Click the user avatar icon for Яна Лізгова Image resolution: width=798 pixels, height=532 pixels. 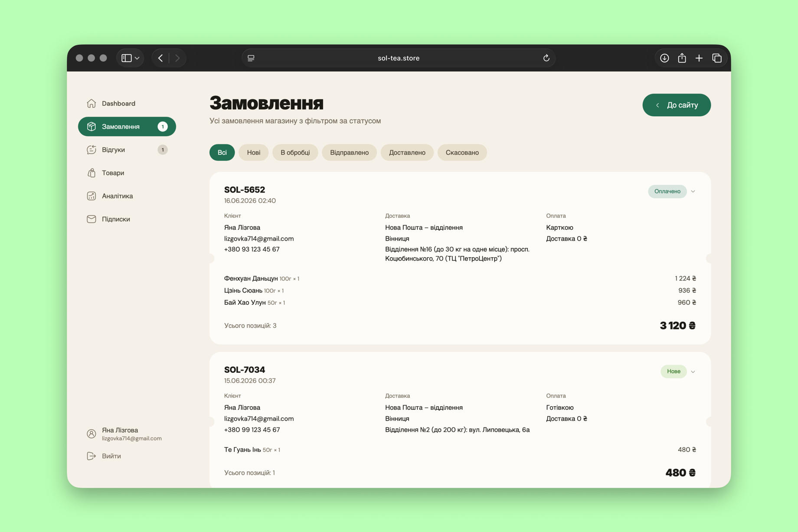point(91,434)
